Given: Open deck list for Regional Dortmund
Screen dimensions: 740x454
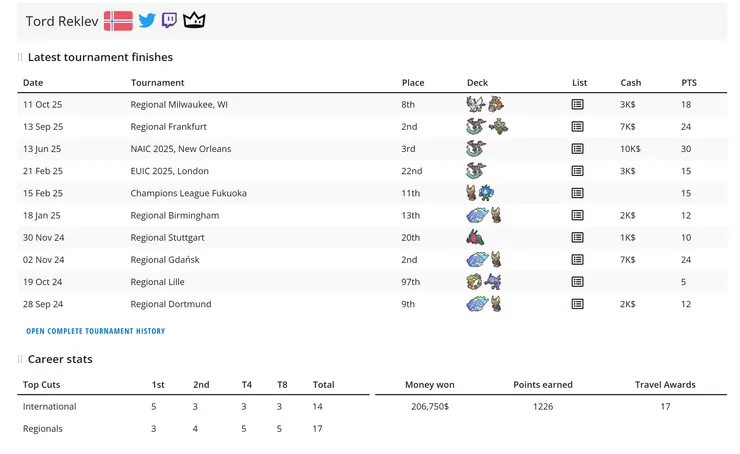Looking at the screenshot, I should [x=578, y=304].
